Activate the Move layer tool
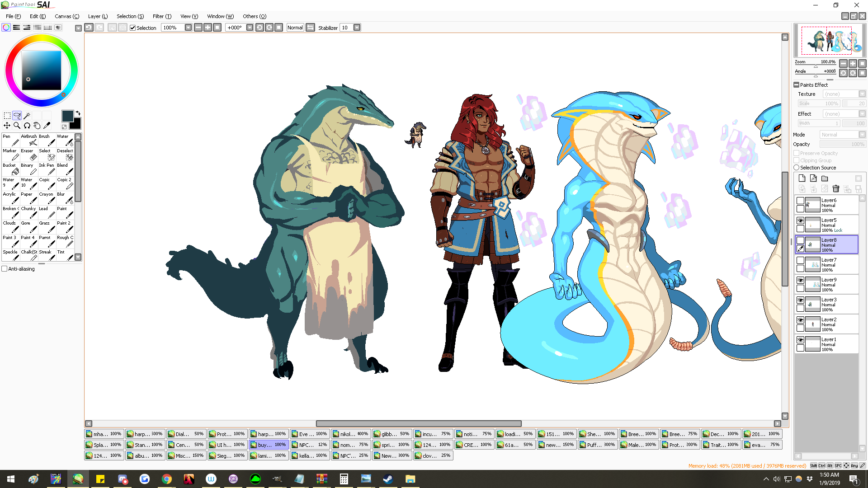 [x=7, y=126]
